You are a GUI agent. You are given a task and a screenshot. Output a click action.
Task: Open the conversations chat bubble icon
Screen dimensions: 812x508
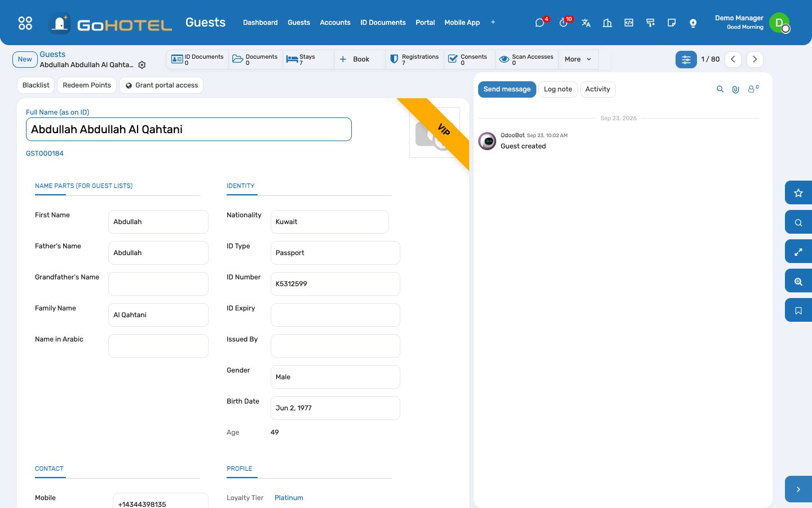pyautogui.click(x=540, y=23)
